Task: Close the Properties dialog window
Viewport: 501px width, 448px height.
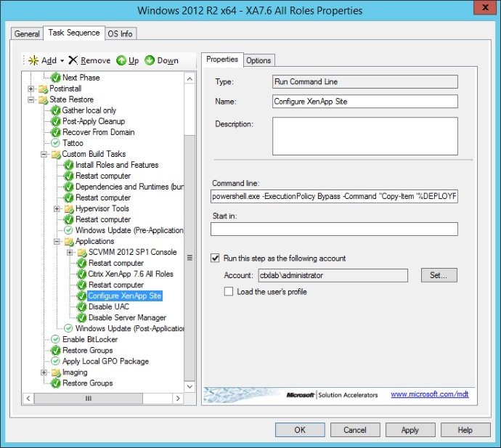Action: 485,7
